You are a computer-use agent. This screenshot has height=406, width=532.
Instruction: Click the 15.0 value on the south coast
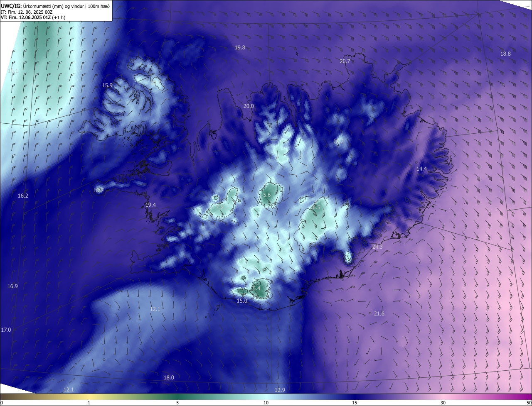tap(242, 301)
